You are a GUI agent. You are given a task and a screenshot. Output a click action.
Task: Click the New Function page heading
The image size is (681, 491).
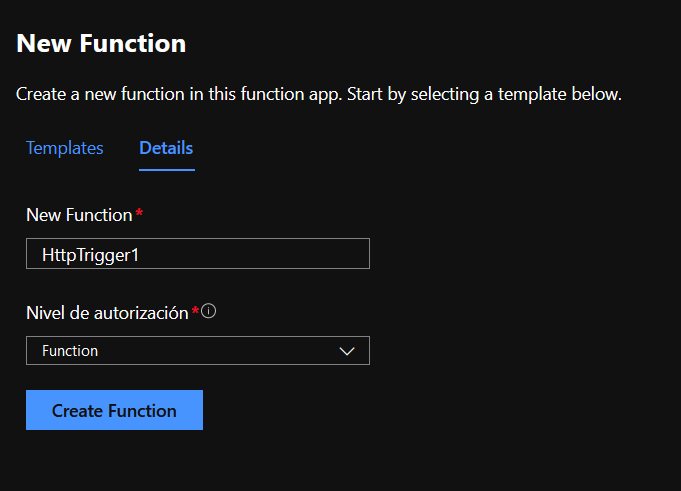[x=101, y=43]
